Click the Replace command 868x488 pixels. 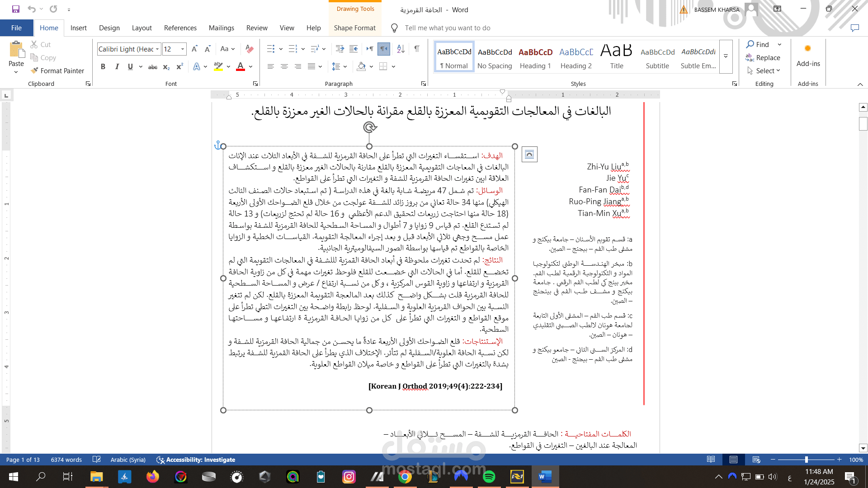point(763,57)
